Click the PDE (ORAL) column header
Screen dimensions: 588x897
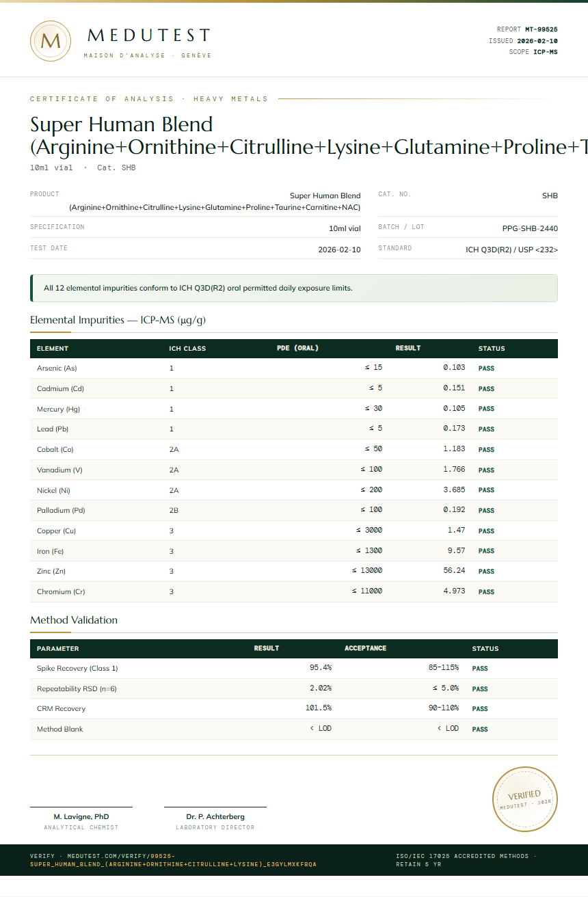pos(297,348)
